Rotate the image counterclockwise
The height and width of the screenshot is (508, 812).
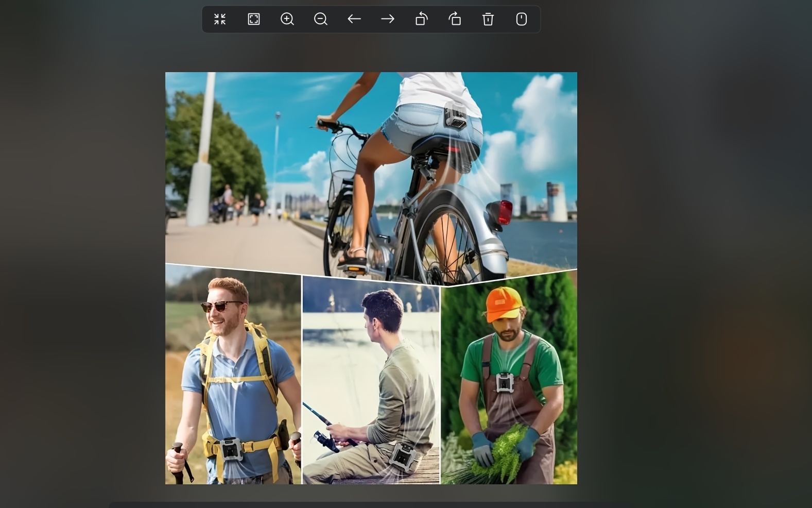(421, 20)
